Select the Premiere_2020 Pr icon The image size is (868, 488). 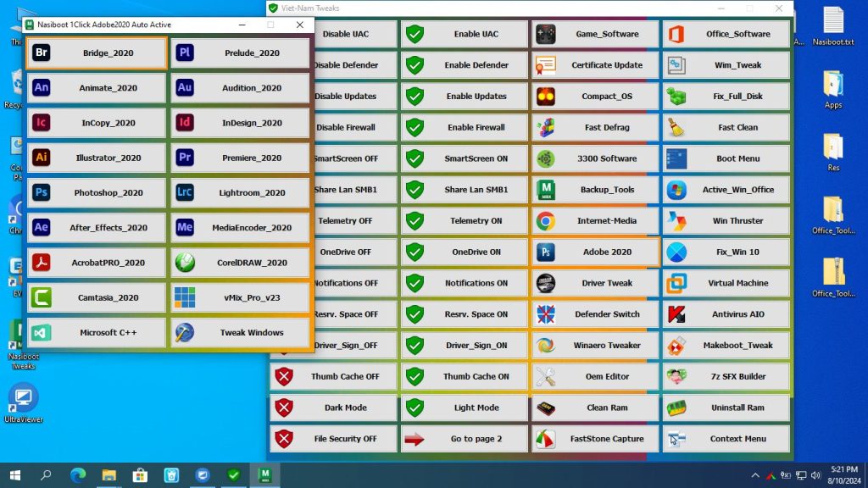tap(184, 158)
